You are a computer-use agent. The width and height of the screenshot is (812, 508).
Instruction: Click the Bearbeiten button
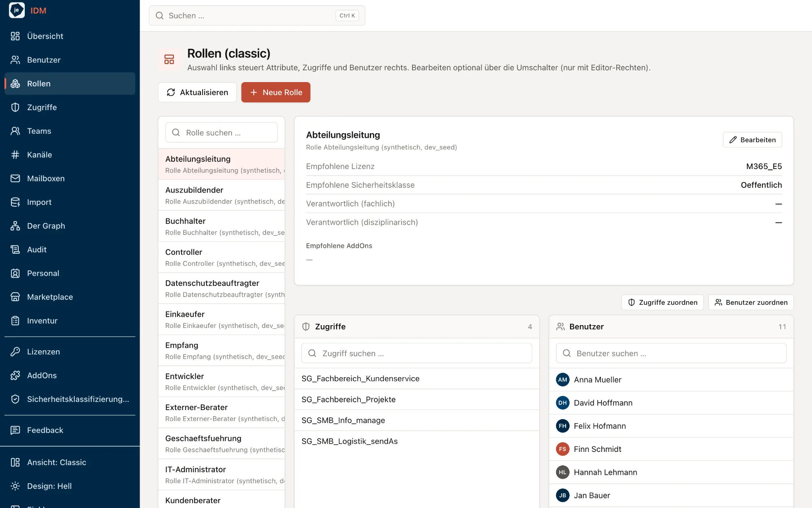coord(752,140)
